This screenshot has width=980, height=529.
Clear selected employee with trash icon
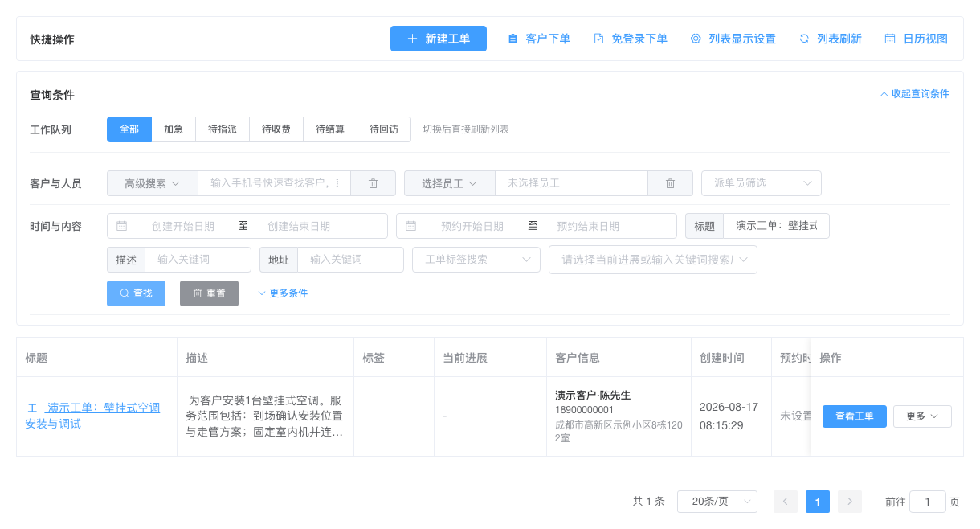click(x=671, y=183)
